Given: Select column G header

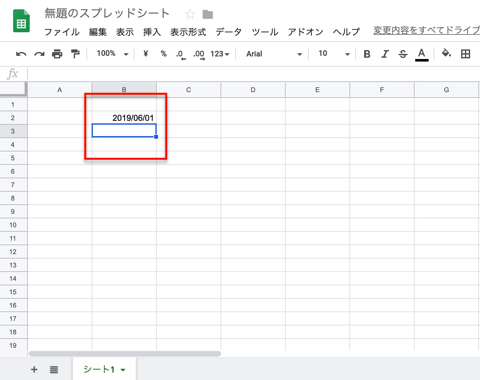Looking at the screenshot, I should (x=446, y=90).
